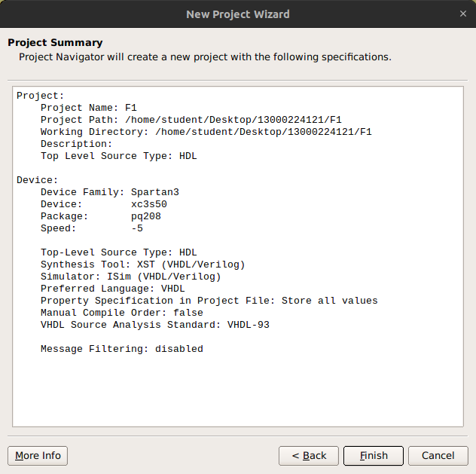The height and width of the screenshot is (474, 476).
Task: Click the Preferred Language: VHDL line
Action: [x=112, y=289]
